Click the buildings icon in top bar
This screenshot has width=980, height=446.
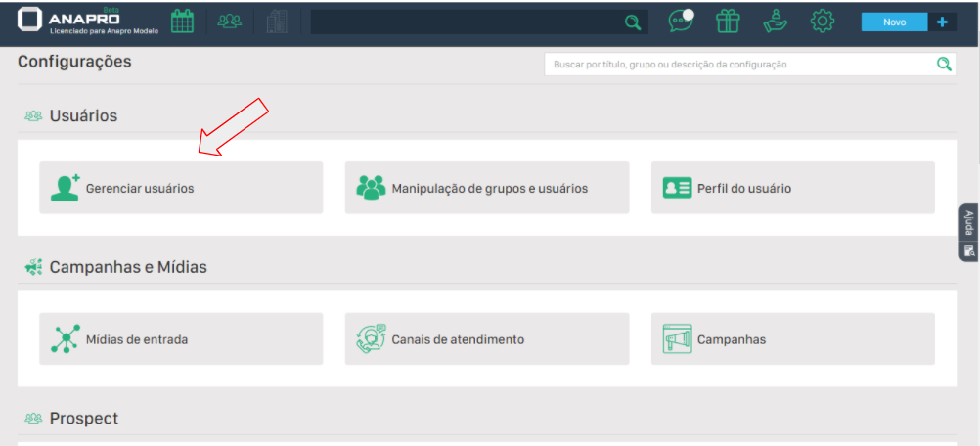pyautogui.click(x=278, y=22)
